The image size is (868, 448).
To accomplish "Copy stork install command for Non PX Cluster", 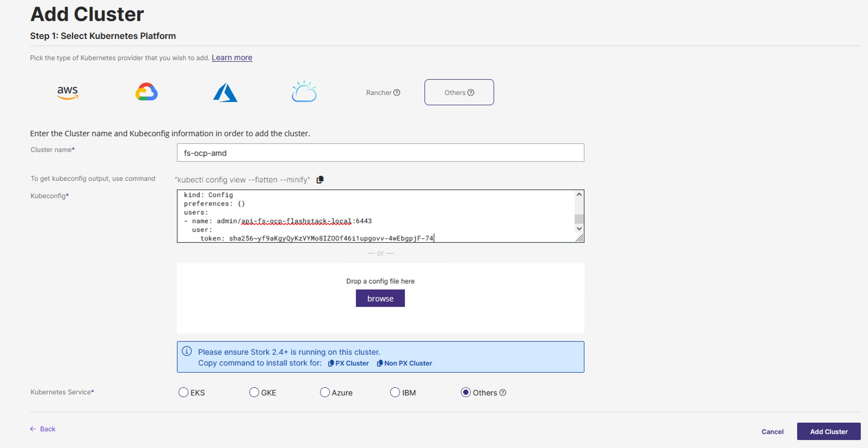I will point(404,363).
